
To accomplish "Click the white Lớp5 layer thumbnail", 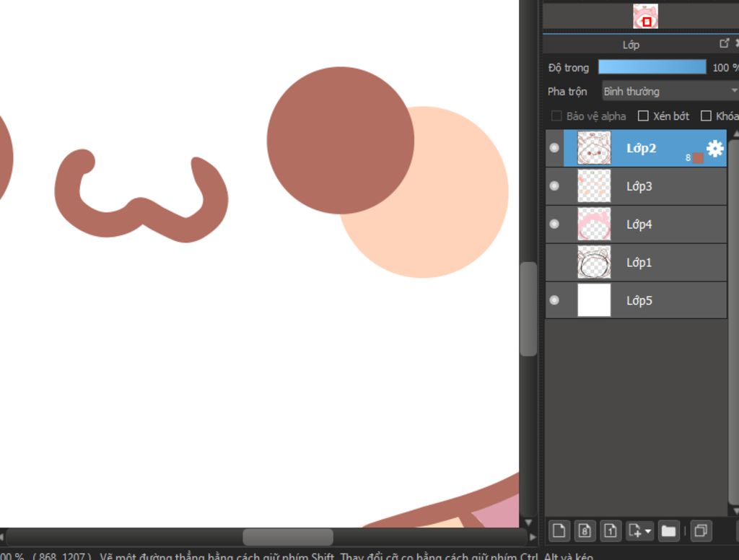I will (594, 300).
